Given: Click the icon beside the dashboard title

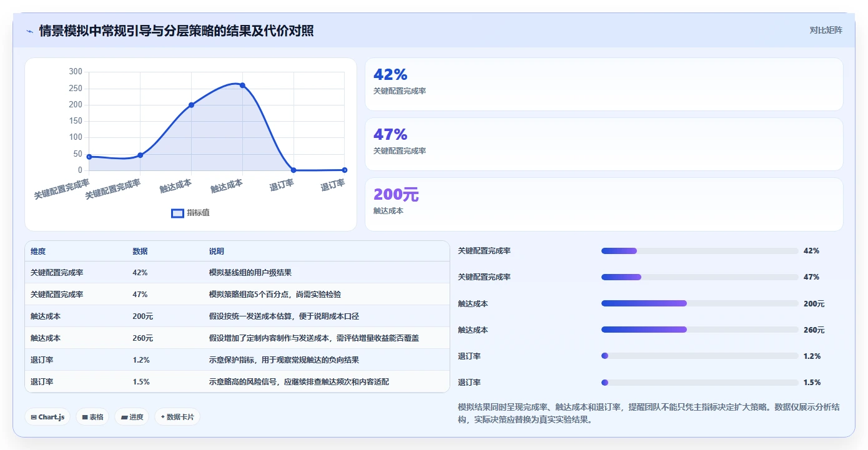Looking at the screenshot, I should coord(29,31).
